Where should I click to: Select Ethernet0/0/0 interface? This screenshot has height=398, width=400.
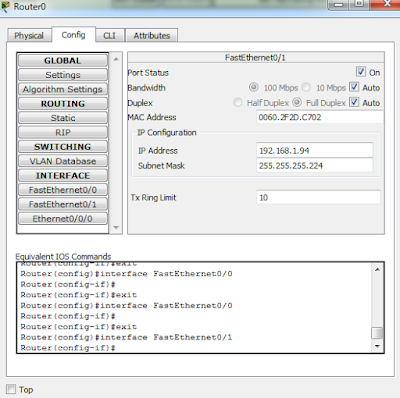[63, 218]
